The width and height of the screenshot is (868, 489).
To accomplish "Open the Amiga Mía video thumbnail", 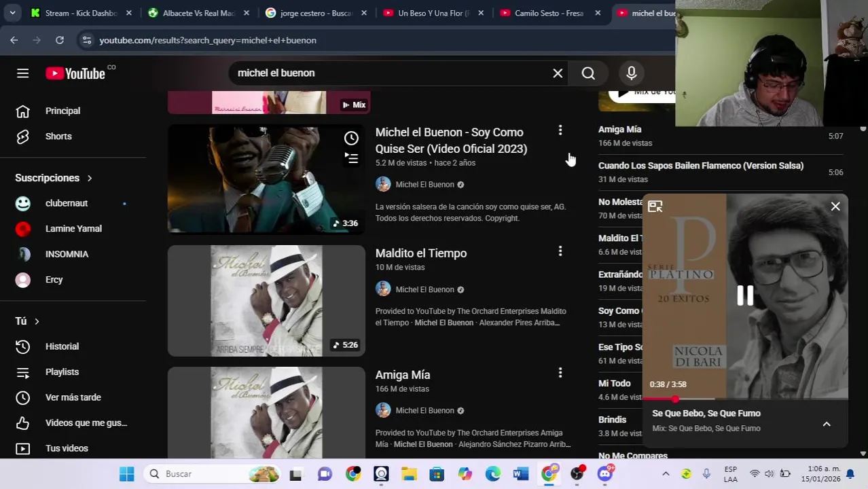I will pyautogui.click(x=266, y=412).
